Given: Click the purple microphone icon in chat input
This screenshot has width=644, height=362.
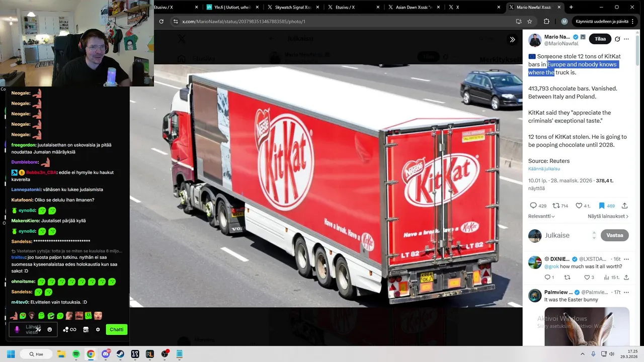Looking at the screenshot, I should tap(17, 329).
